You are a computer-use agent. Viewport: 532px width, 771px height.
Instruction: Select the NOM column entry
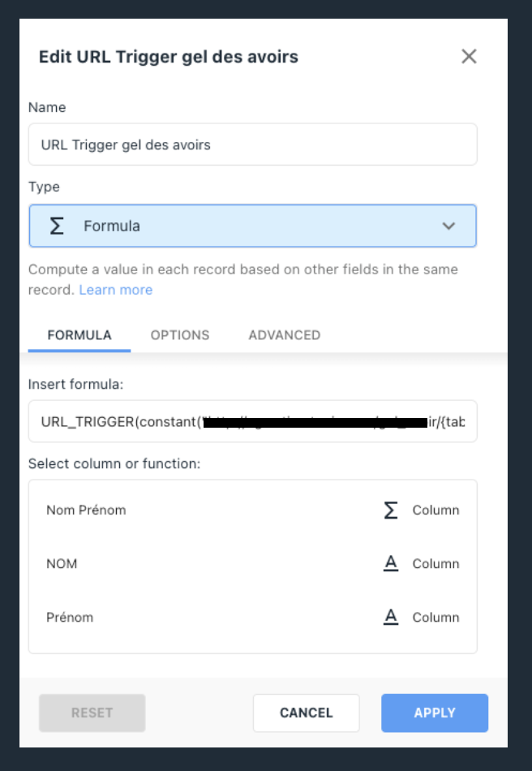point(252,563)
